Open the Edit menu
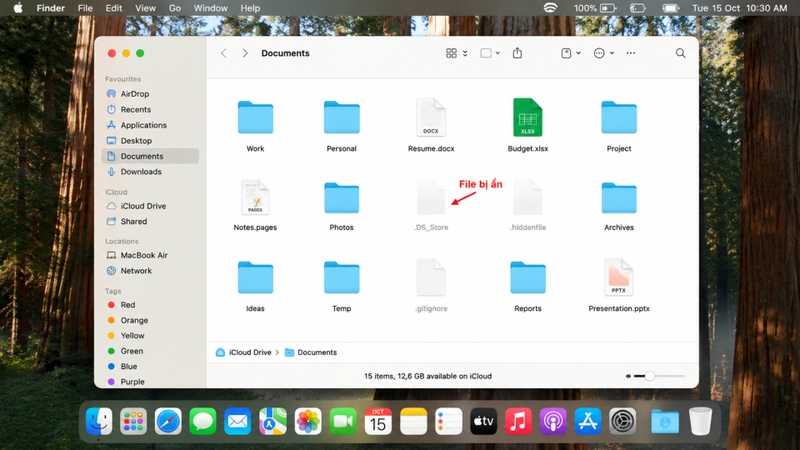 point(114,8)
